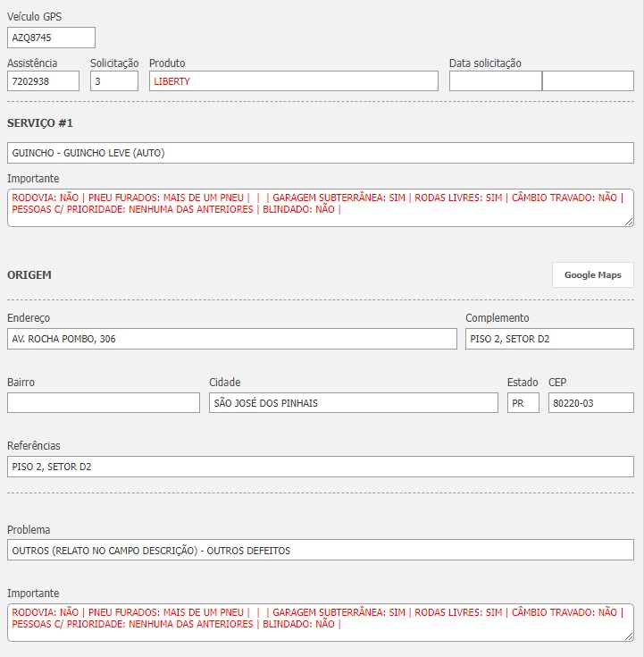Click the Complemento field
The image size is (644, 657).
tap(549, 339)
